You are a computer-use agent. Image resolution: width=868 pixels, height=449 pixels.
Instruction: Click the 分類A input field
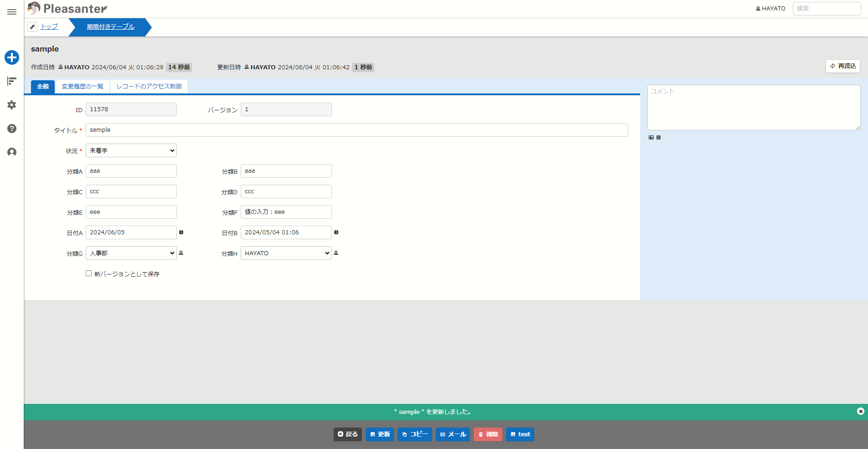click(x=131, y=171)
